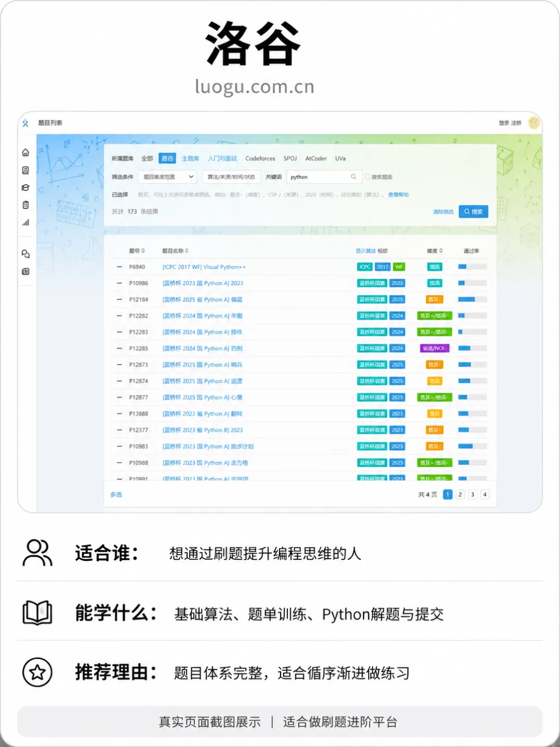Click the pass rate bar for P12184
560x747 pixels.
click(x=473, y=300)
